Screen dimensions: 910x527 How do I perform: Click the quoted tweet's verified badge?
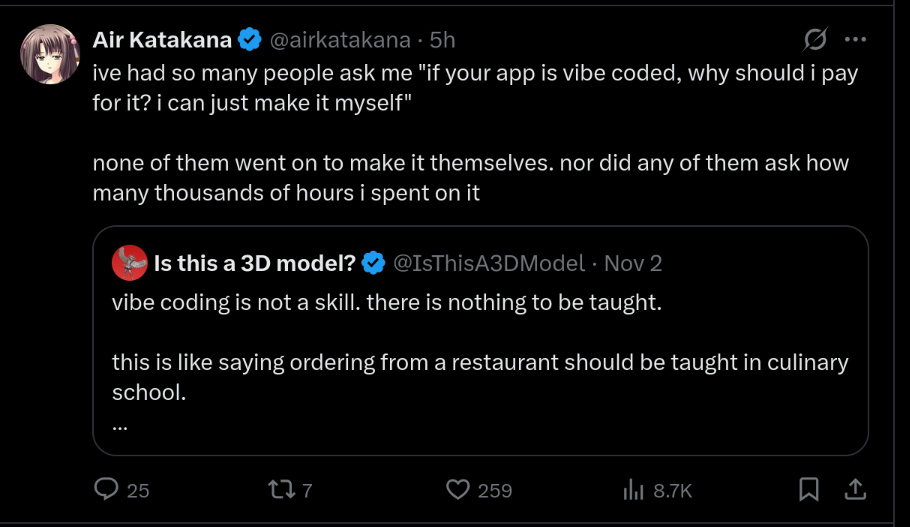374,263
